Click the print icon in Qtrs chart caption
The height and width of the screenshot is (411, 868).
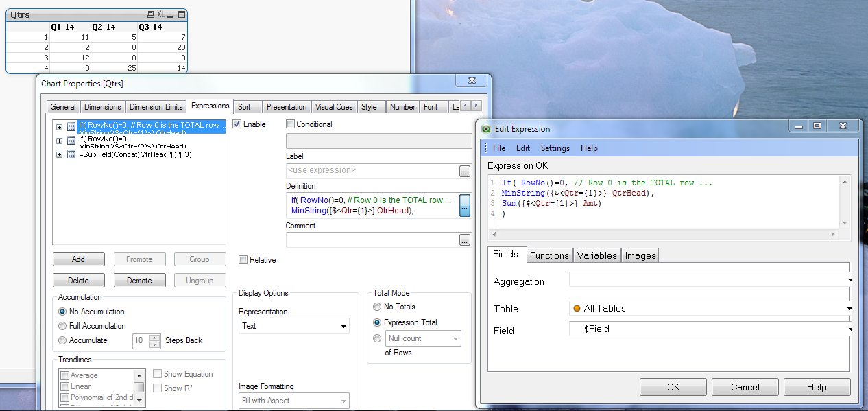(x=151, y=14)
